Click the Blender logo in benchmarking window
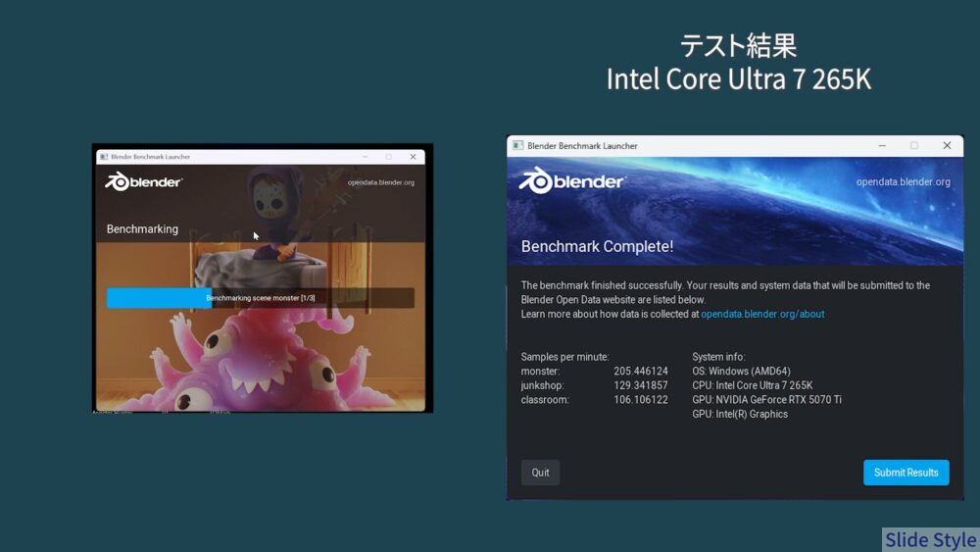The width and height of the screenshot is (980, 552). pyautogui.click(x=143, y=182)
